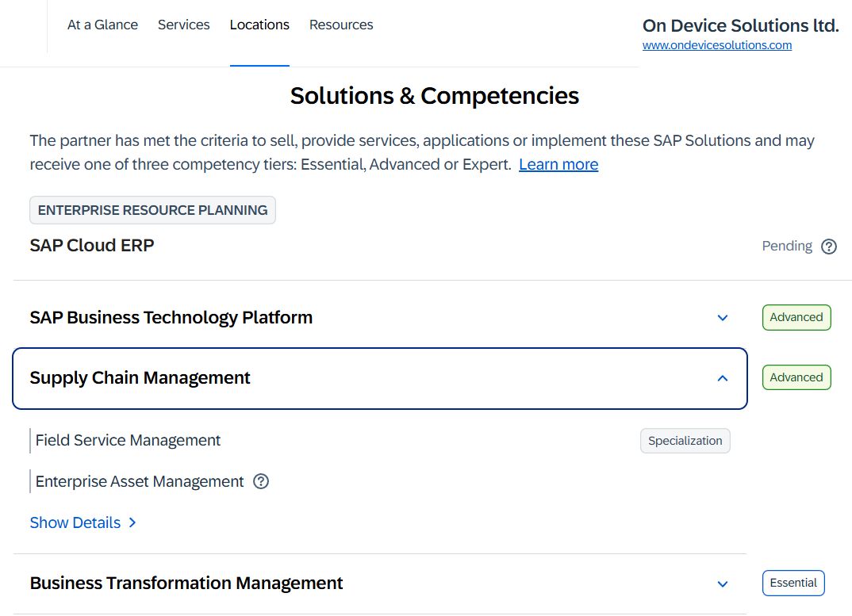This screenshot has width=852, height=616.
Task: Click the Enterprise Resource Planning category chip
Action: (x=152, y=210)
